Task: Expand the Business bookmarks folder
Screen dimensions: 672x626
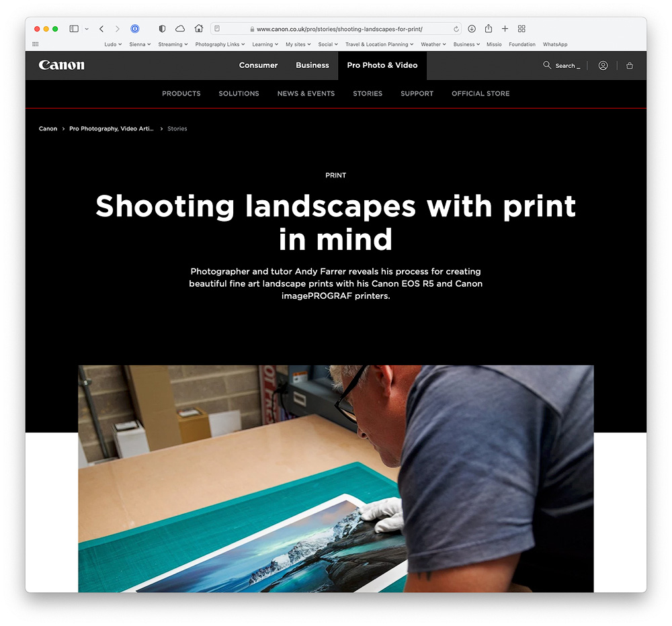Action: click(x=467, y=44)
